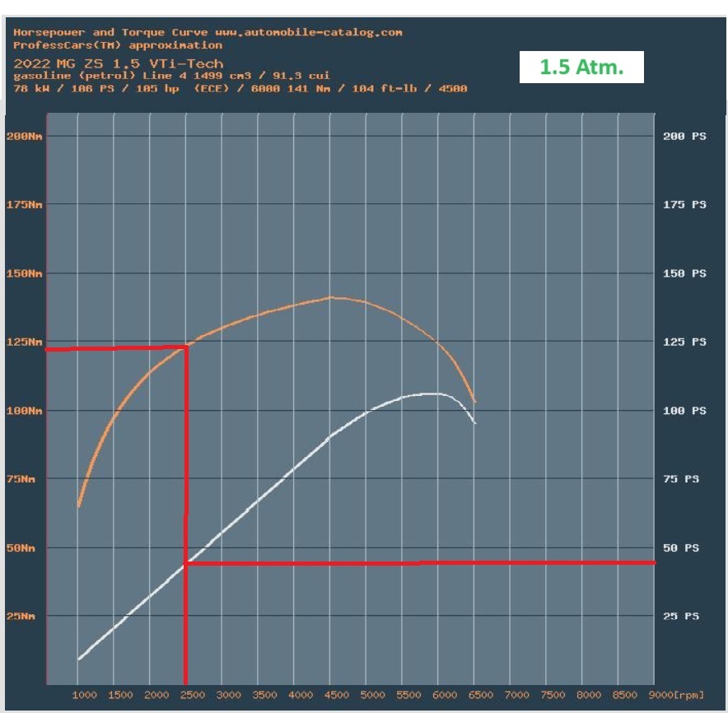Click the 5500 rpm axis label
The image size is (728, 713).
pyautogui.click(x=408, y=695)
